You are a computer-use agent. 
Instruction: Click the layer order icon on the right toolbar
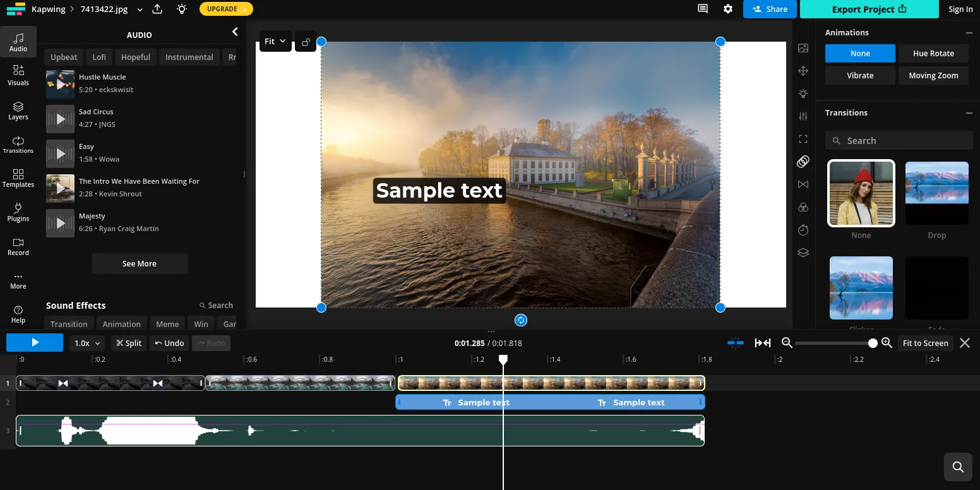(803, 253)
